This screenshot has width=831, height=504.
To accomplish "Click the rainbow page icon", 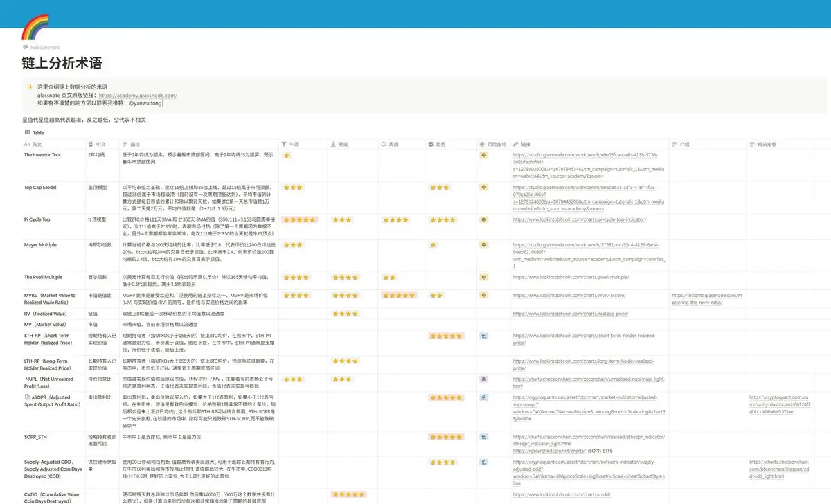I will click(34, 28).
